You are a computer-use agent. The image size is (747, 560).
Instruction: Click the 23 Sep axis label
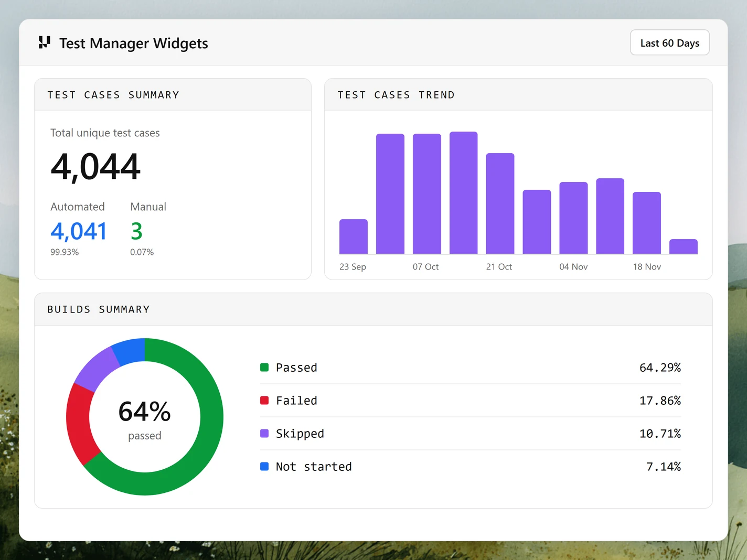pyautogui.click(x=353, y=267)
